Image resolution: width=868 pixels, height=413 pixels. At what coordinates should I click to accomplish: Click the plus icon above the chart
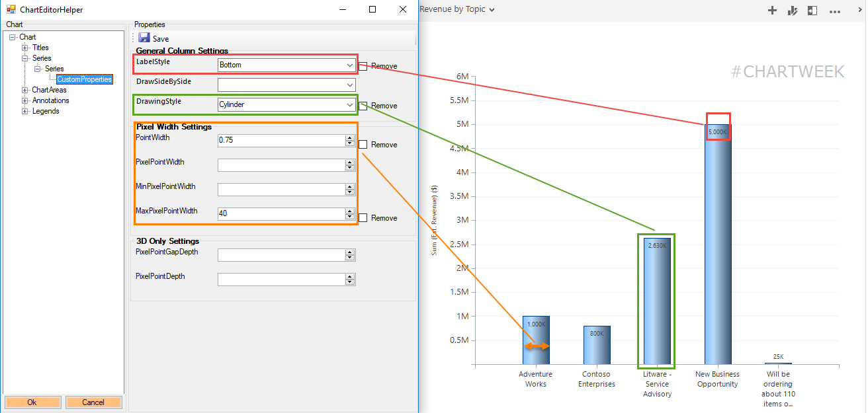771,10
